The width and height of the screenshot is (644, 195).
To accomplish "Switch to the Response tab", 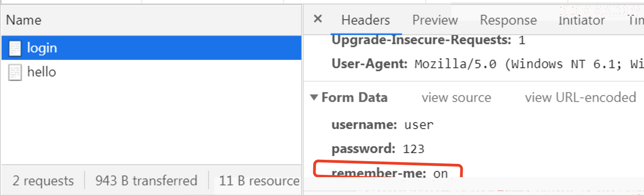I will click(508, 20).
